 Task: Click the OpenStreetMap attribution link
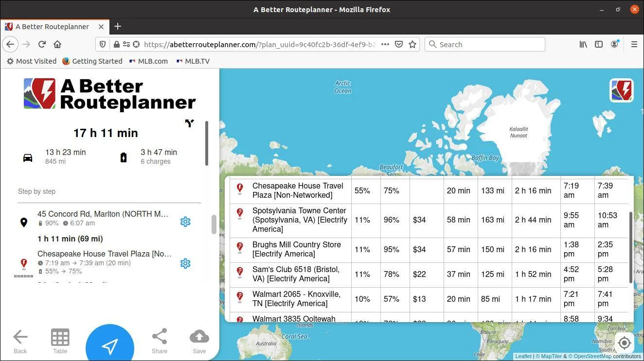pos(590,356)
